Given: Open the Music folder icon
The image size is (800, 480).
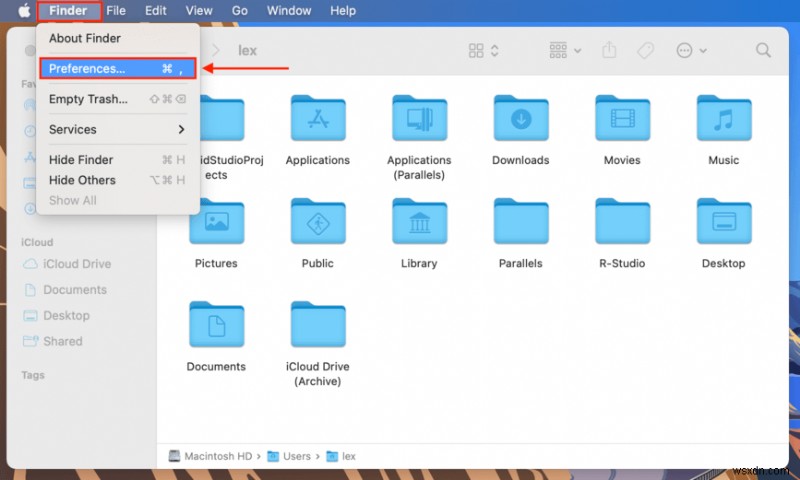Looking at the screenshot, I should tap(724, 118).
